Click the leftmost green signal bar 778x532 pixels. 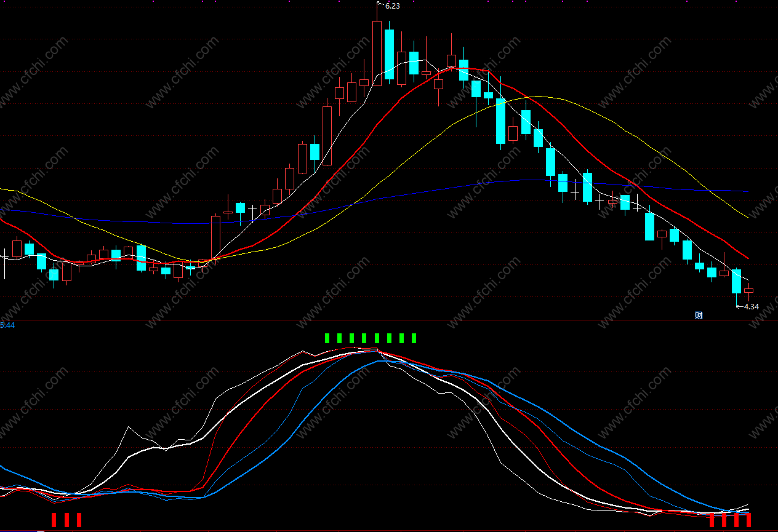327,338
